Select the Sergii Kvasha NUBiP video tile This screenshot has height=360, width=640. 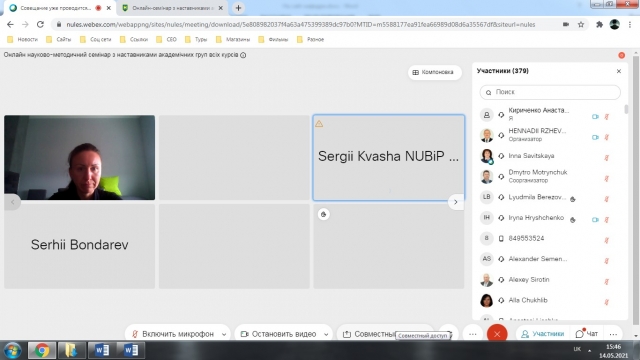tap(389, 158)
